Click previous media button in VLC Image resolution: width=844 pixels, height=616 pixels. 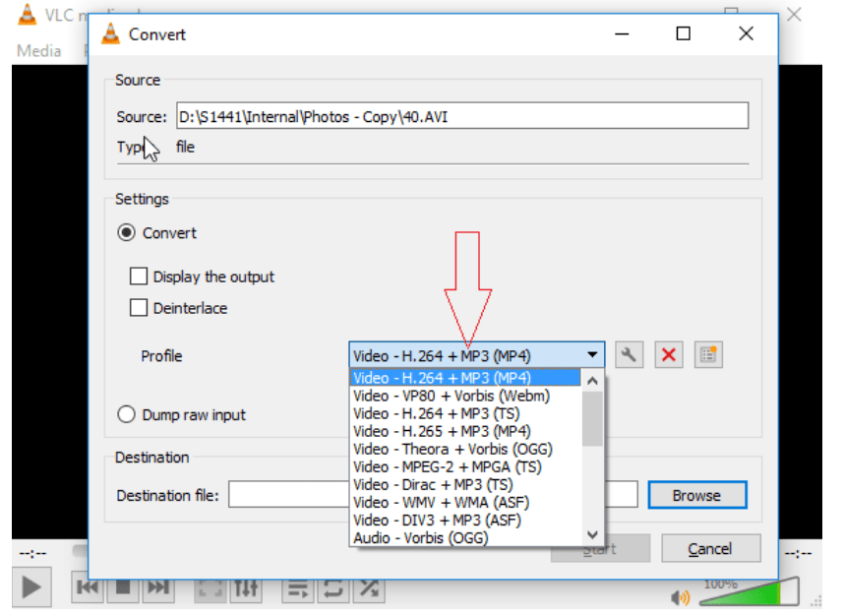click(88, 586)
